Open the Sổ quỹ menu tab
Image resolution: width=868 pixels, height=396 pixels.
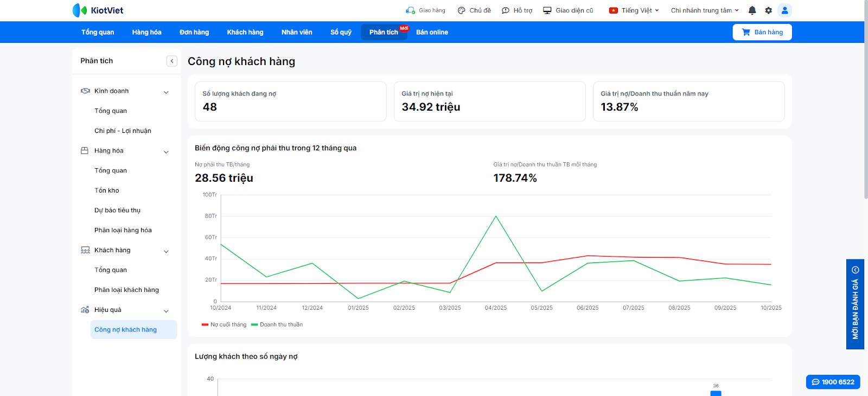click(341, 32)
